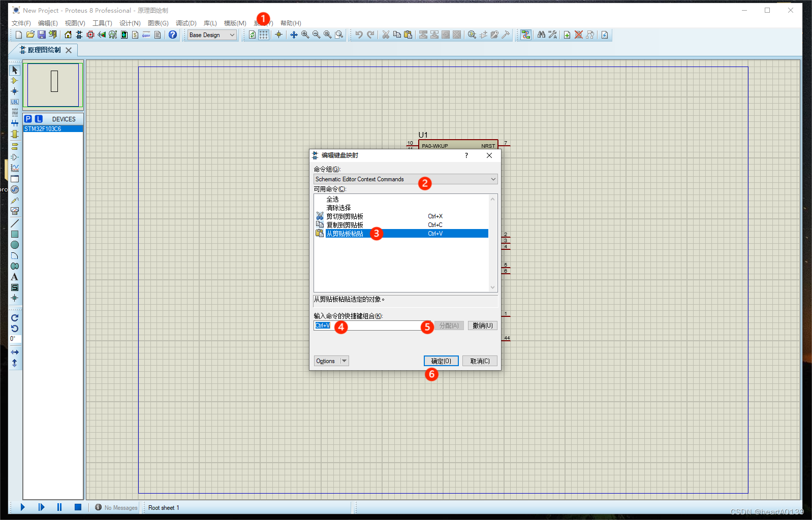Remove sheet with the red X icon
This screenshot has height=520, width=812.
coord(578,35)
